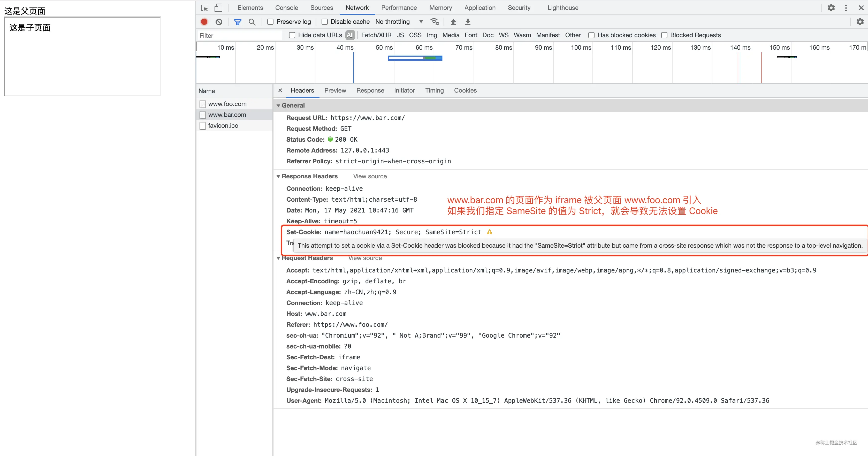
Task: Open the Performance panel
Action: pos(399,8)
